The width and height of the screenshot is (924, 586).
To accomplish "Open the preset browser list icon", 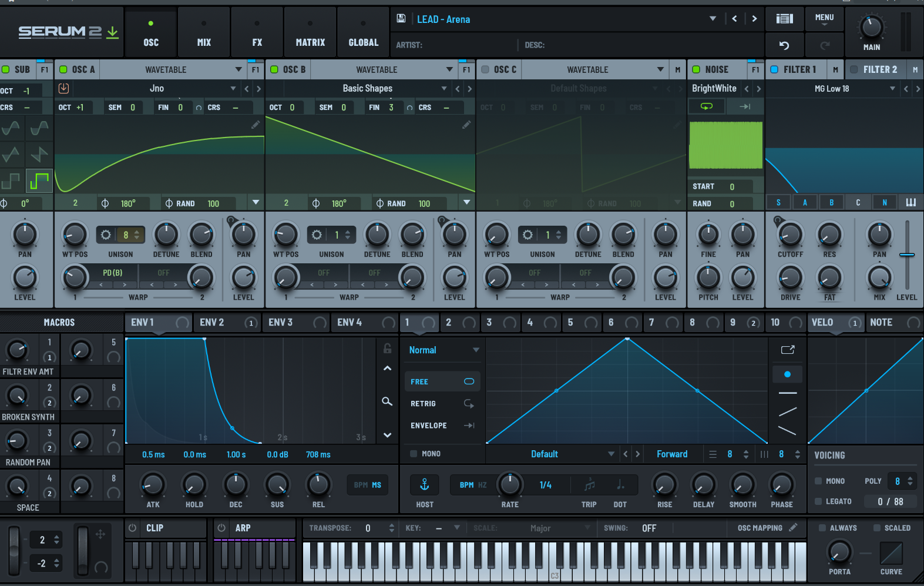I will click(784, 19).
